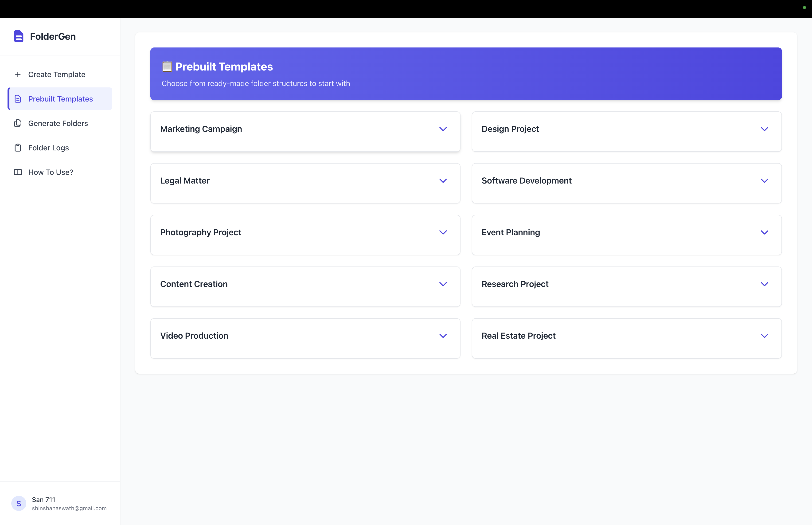Go to Folder Logs page
Screen dimensions: 812x525
coord(48,148)
